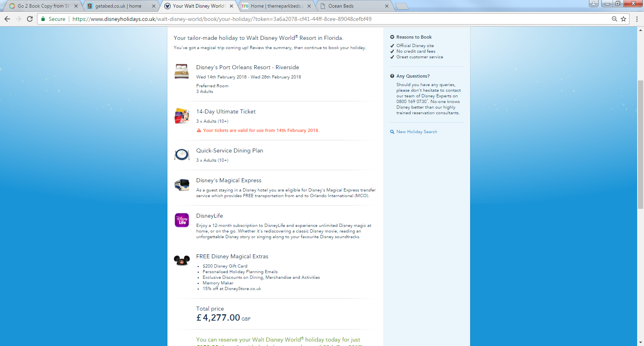Image resolution: width=644 pixels, height=346 pixels.
Task: Click the New Holiday Search link
Action: [417, 132]
